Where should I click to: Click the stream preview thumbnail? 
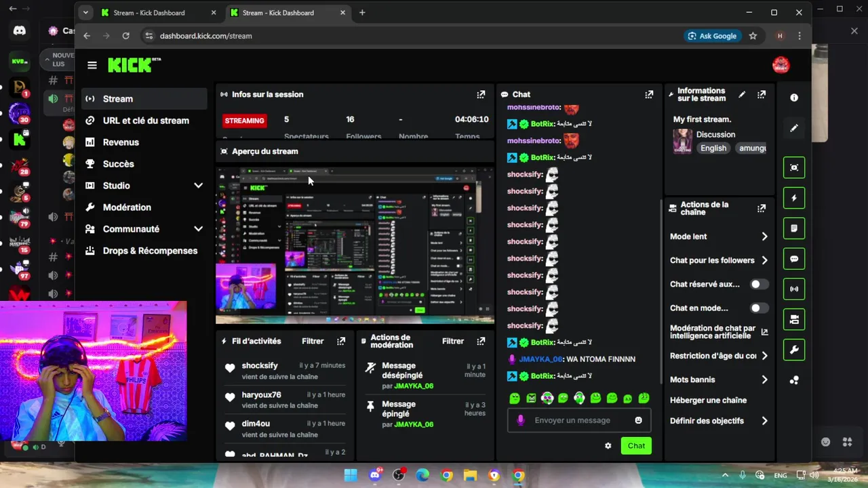pos(355,245)
